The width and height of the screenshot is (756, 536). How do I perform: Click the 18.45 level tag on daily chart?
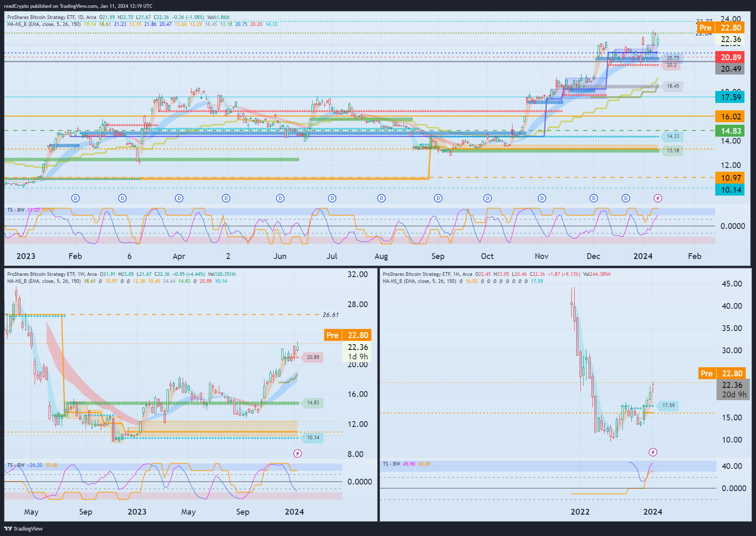point(673,86)
